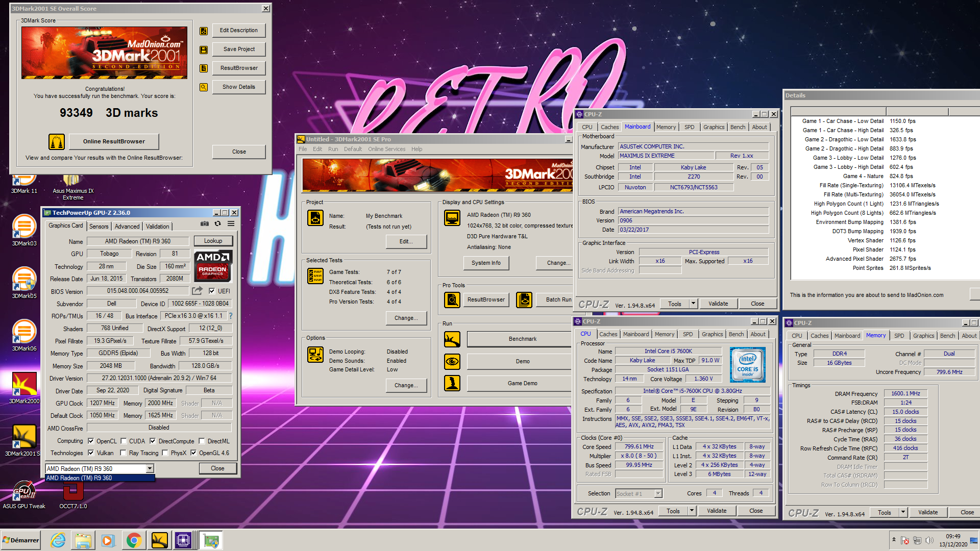
Task: Open the File Explorer taskbar icon
Action: (x=83, y=540)
